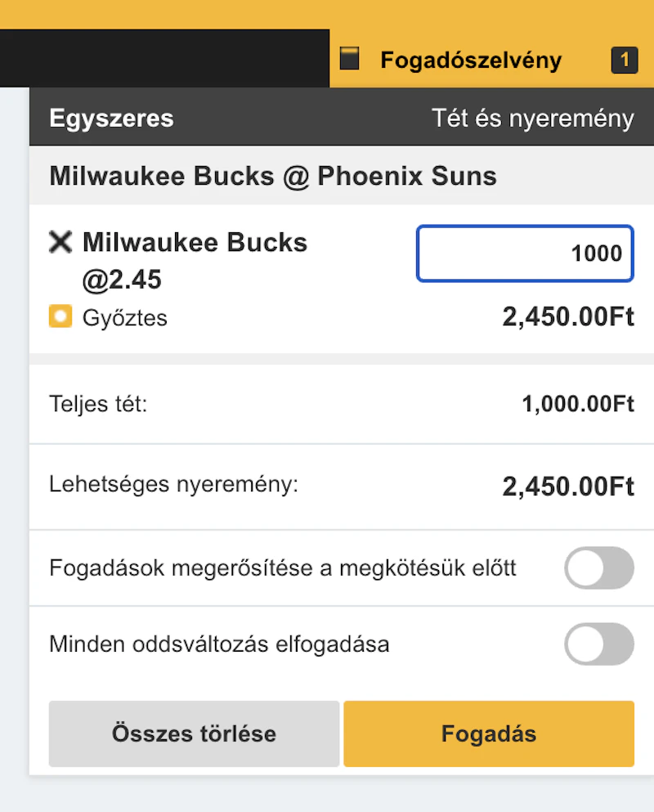The image size is (654, 812).
Task: Click the @2.45 odds value
Action: coord(122,280)
